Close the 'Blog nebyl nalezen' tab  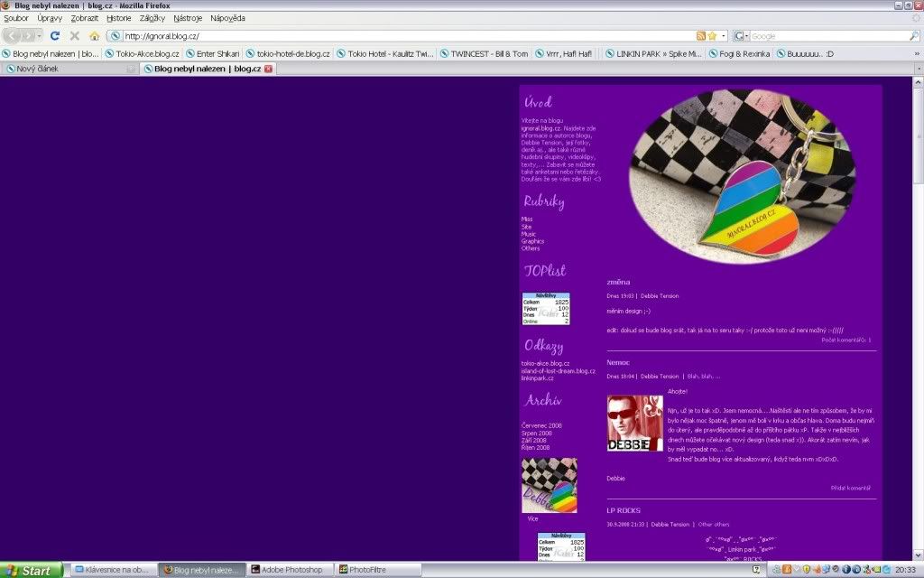tap(268, 69)
